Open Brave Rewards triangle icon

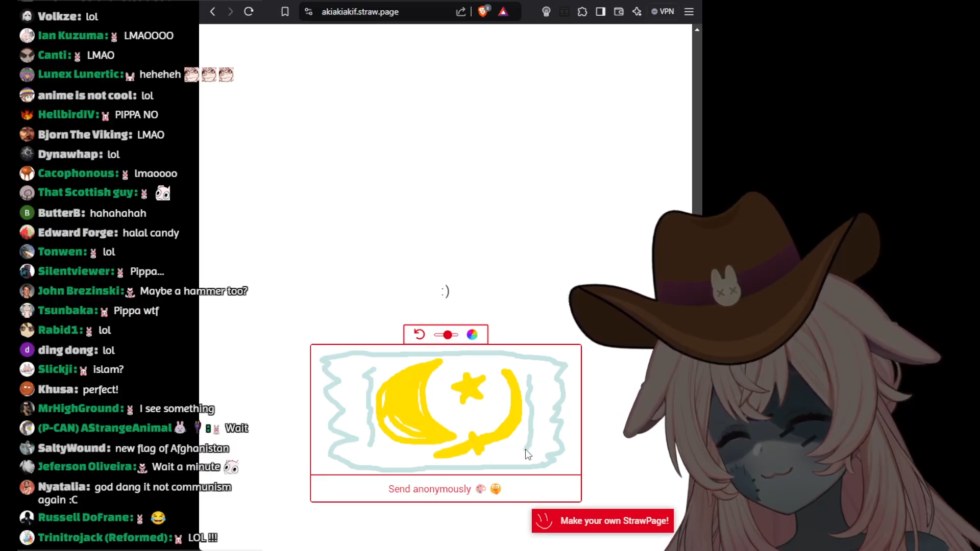(503, 11)
